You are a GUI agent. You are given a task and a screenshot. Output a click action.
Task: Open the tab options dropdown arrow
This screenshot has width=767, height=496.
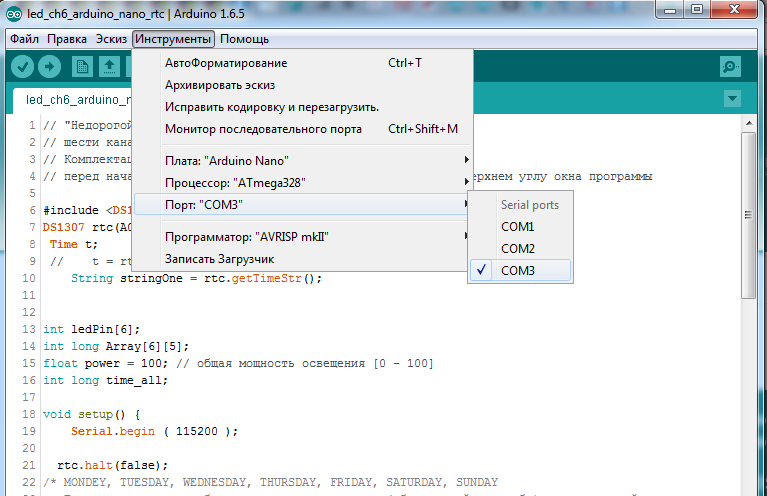click(x=733, y=99)
